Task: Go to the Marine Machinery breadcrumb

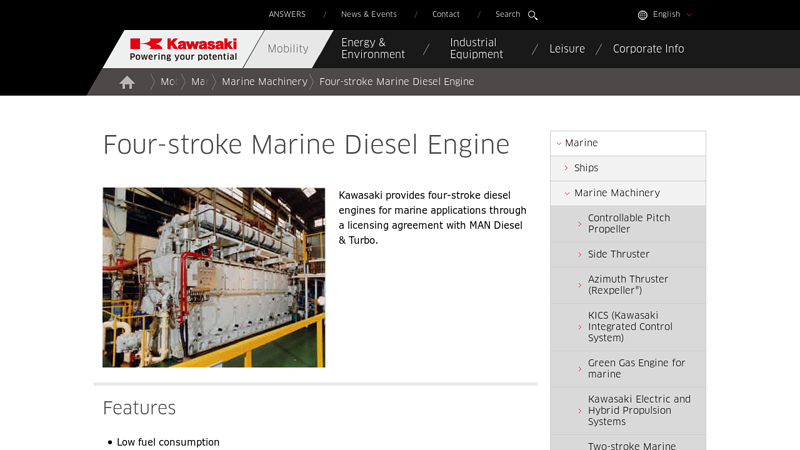Action: tap(264, 82)
